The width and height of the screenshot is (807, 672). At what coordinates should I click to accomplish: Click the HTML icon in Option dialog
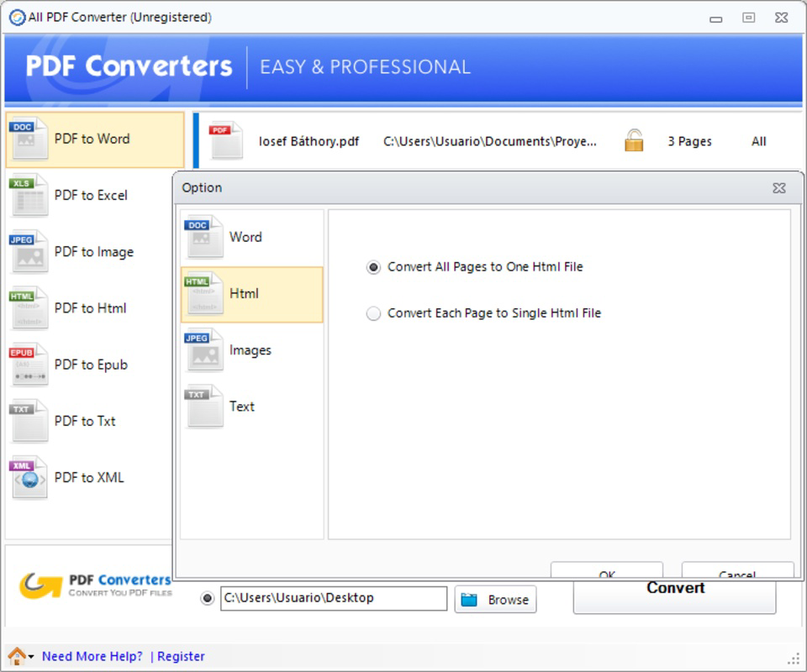(x=204, y=294)
